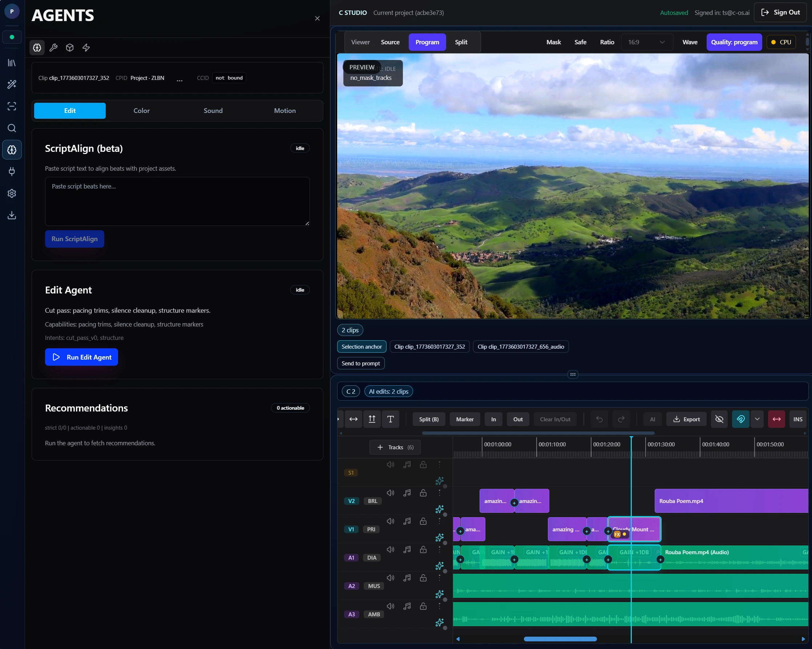Lock the V2 BRL track

point(423,493)
